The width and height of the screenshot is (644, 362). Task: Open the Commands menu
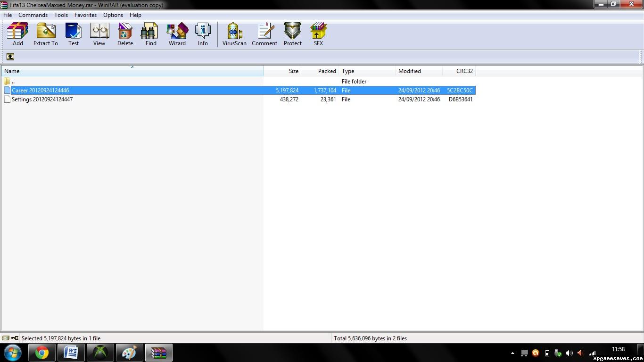point(33,15)
